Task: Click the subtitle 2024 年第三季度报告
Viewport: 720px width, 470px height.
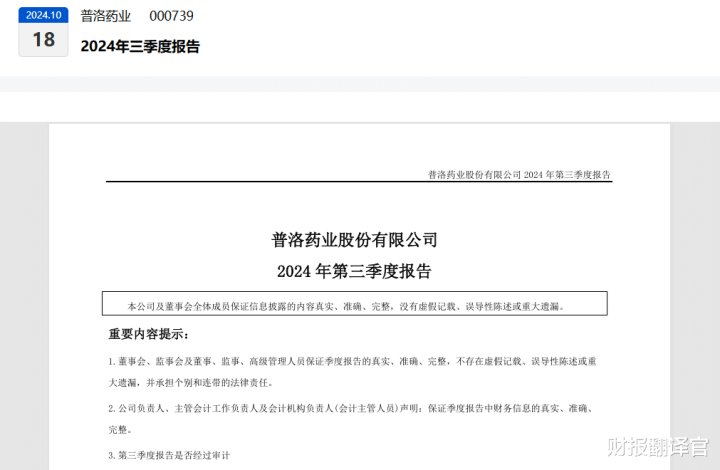Action: coord(354,271)
